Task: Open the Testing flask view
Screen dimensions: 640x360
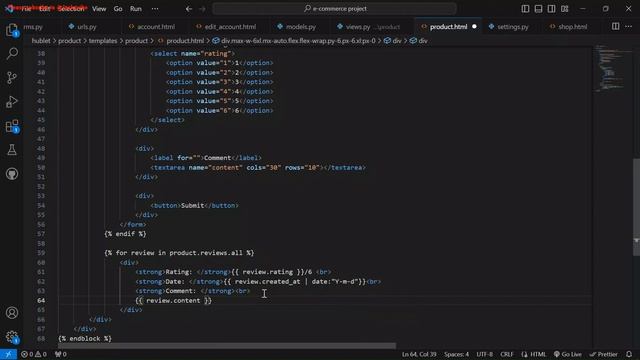Action: [12, 150]
